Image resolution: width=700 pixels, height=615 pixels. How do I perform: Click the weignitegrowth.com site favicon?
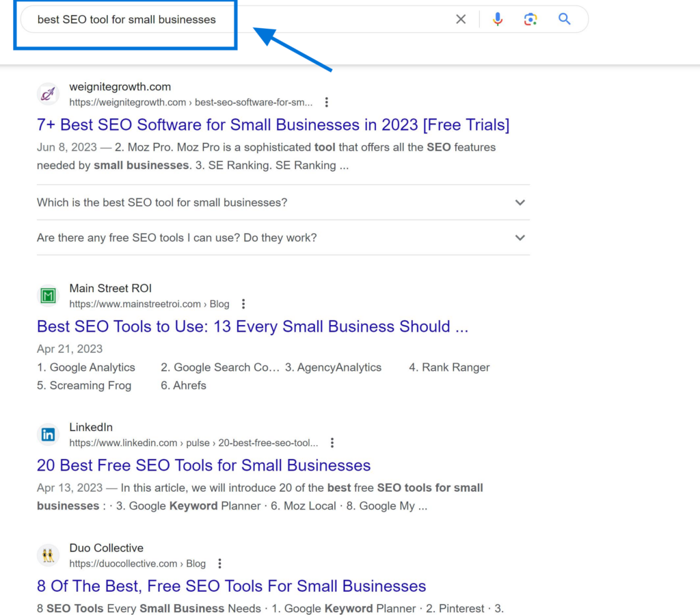coord(48,94)
